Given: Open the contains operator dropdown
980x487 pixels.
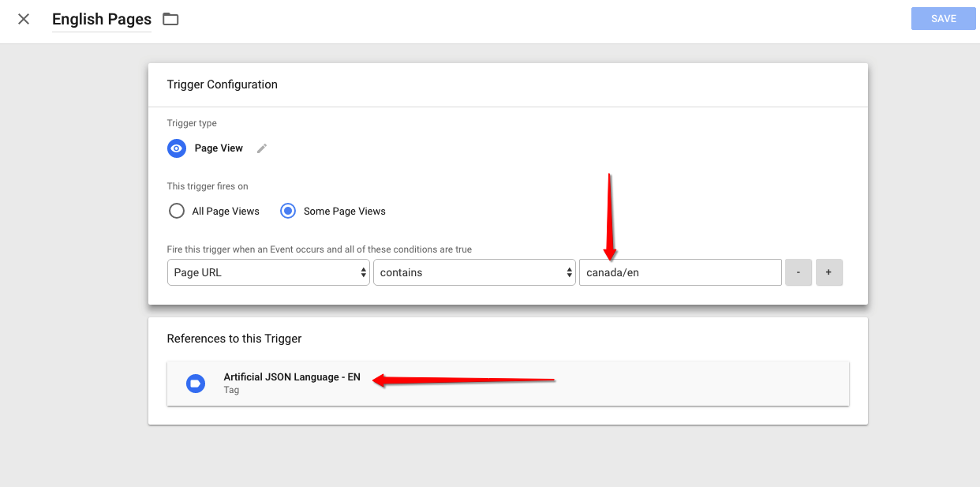Looking at the screenshot, I should click(x=474, y=272).
